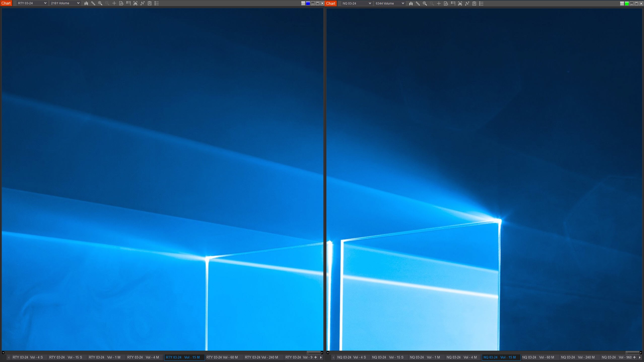The height and width of the screenshot is (362, 644).
Task: Click blue instrument link swatch on RTY chart
Action: pyautogui.click(x=308, y=3)
